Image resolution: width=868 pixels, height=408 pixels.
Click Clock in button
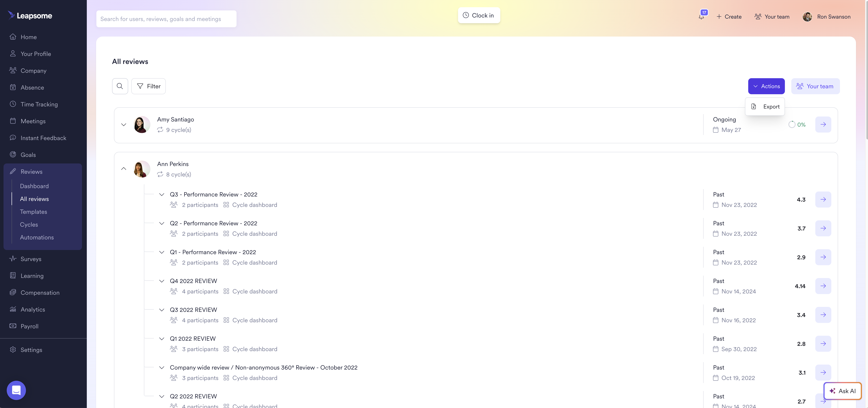pos(479,15)
